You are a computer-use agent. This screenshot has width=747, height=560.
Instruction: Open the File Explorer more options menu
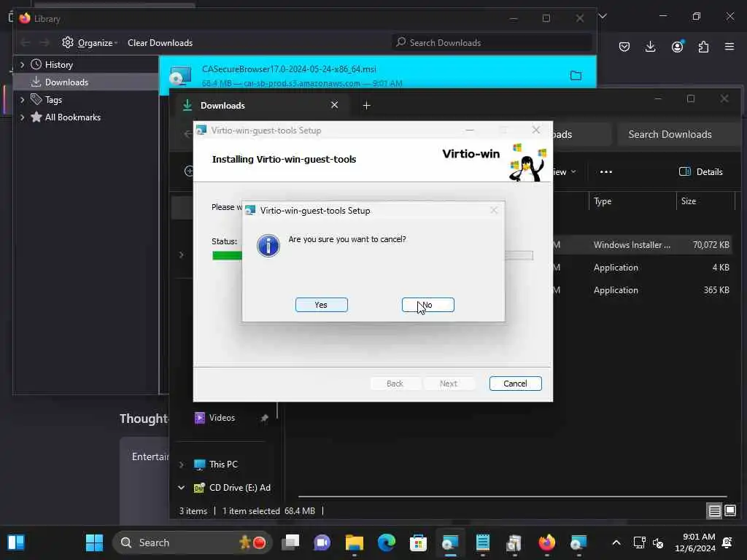click(x=606, y=172)
